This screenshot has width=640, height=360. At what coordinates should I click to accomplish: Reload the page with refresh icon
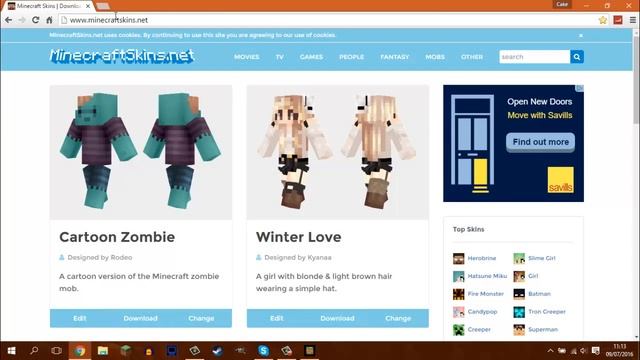pyautogui.click(x=36, y=20)
